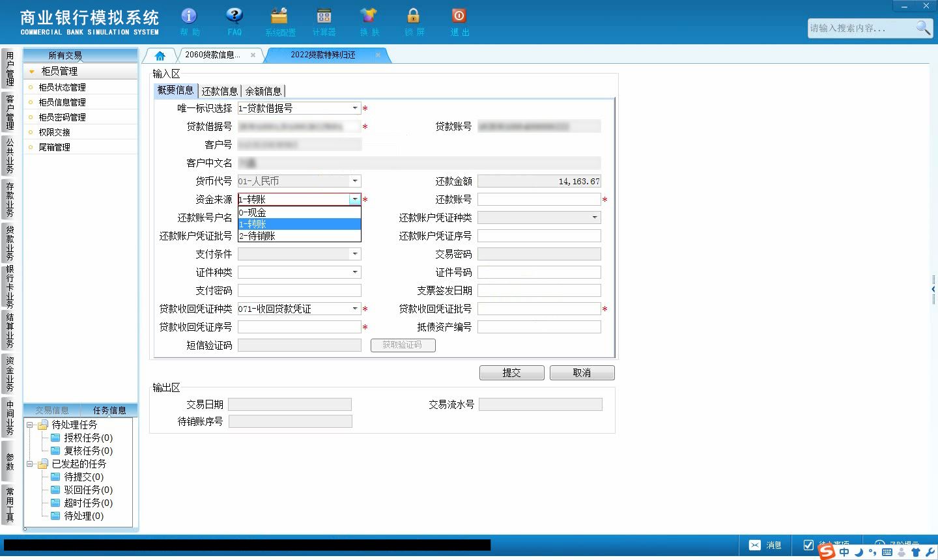Image resolution: width=938 pixels, height=560 pixels.
Task: Click the Sogou input method logo
Action: [x=827, y=552]
